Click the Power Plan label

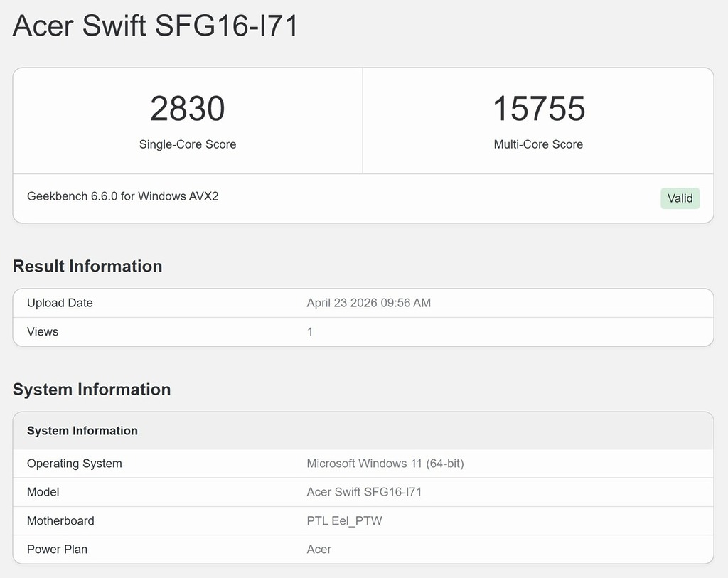coord(57,550)
